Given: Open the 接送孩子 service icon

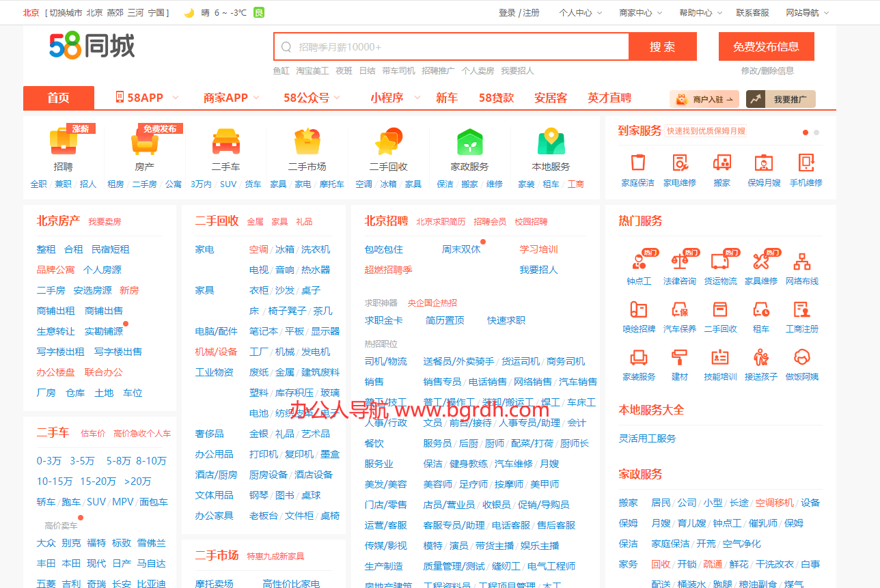Looking at the screenshot, I should [761, 356].
